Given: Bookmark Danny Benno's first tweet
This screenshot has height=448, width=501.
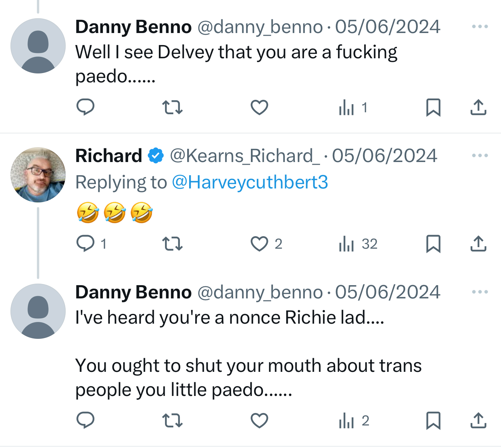Looking at the screenshot, I should click(x=433, y=107).
